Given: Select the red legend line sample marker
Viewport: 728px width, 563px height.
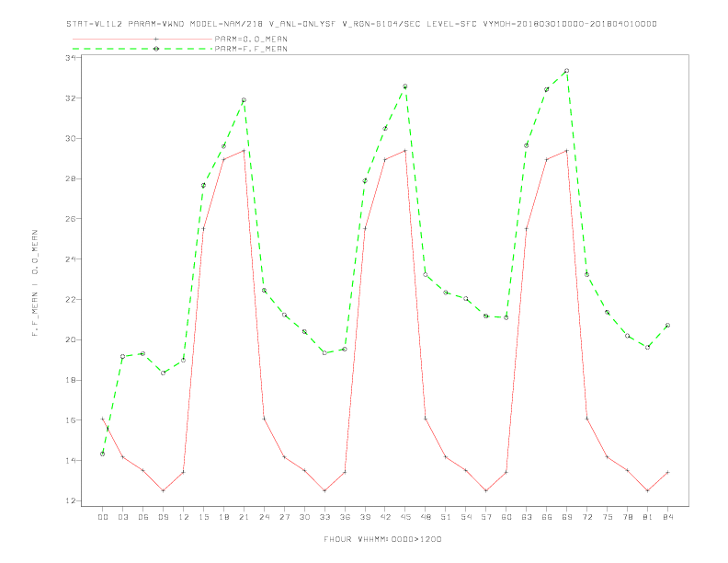Looking at the screenshot, I should tap(156, 39).
